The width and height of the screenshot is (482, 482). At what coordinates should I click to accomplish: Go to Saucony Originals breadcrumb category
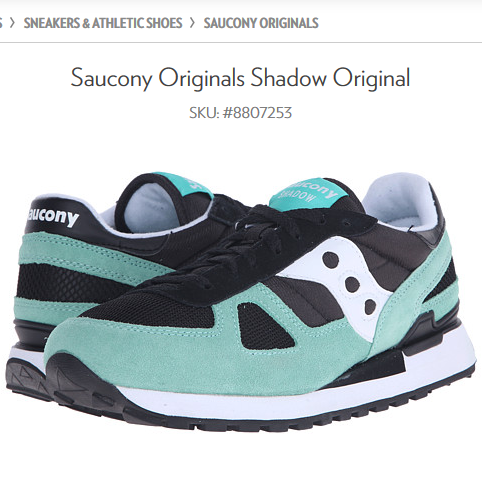[261, 23]
